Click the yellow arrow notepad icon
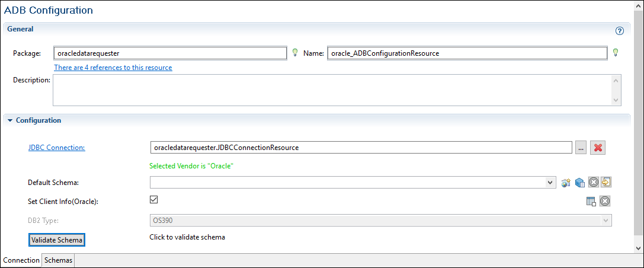This screenshot has height=268, width=644. click(605, 183)
